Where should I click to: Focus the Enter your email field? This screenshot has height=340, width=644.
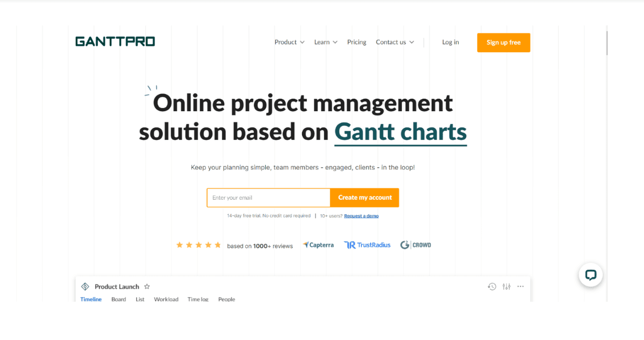tap(269, 198)
